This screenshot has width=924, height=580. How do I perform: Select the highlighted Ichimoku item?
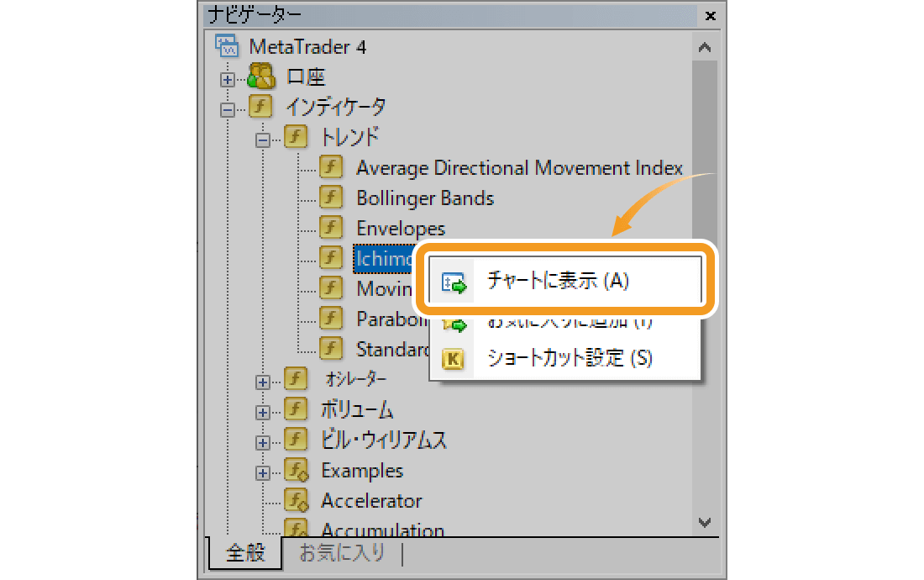[384, 259]
